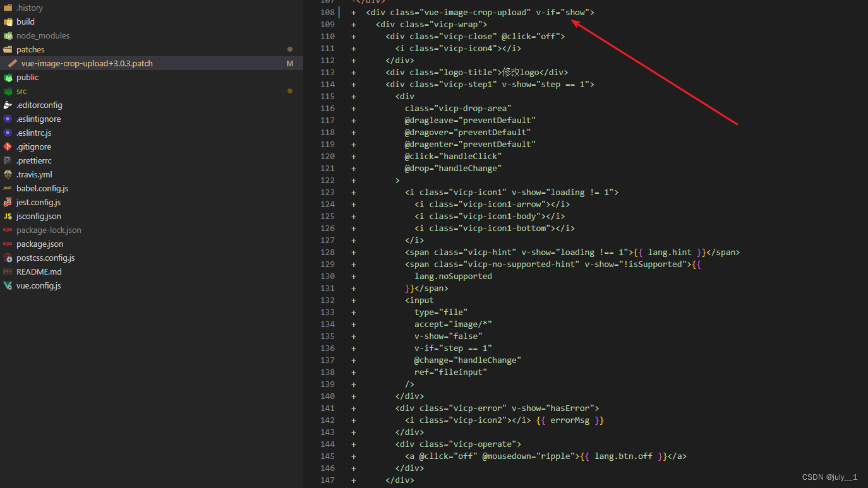Click the patch file icon for vue-image-crop-upload
The height and width of the screenshot is (488, 868).
pyautogui.click(x=13, y=64)
